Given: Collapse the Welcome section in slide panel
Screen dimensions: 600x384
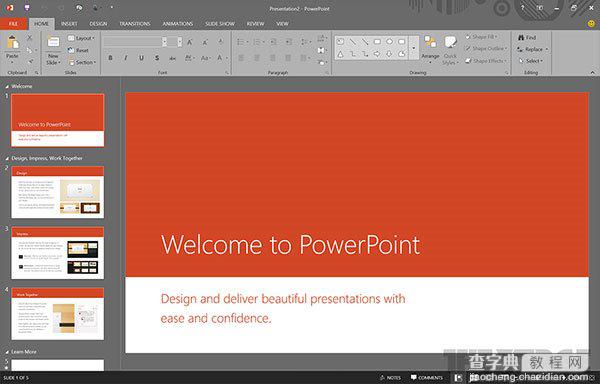Looking at the screenshot, I should [7, 87].
